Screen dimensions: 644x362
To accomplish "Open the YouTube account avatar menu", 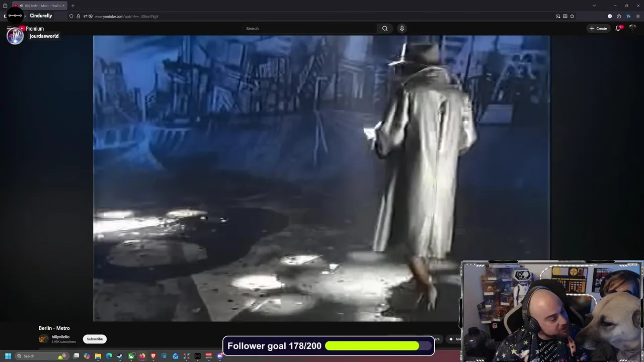I will pyautogui.click(x=632, y=29).
